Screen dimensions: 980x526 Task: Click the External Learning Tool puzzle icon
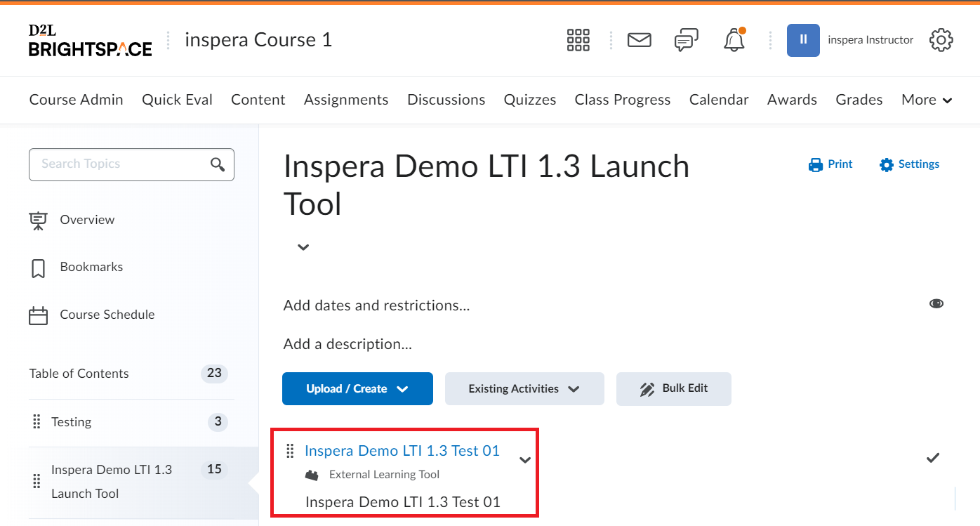pyautogui.click(x=312, y=475)
